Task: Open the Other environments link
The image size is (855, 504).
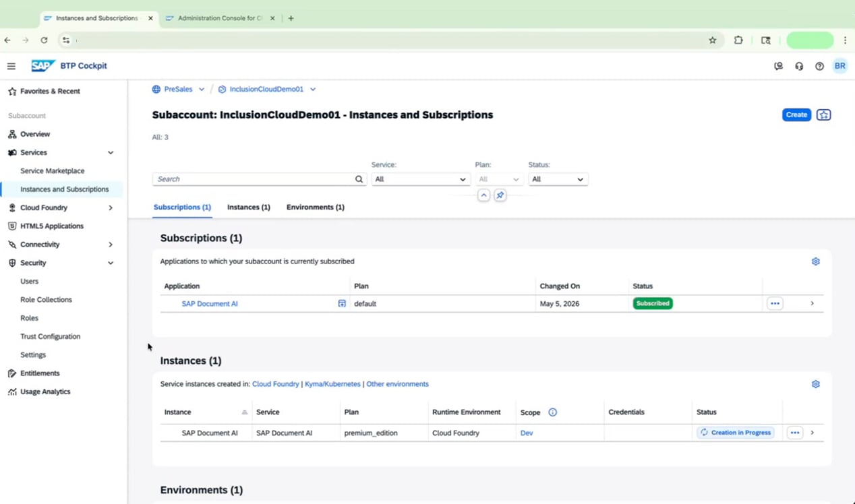Action: coord(397,384)
